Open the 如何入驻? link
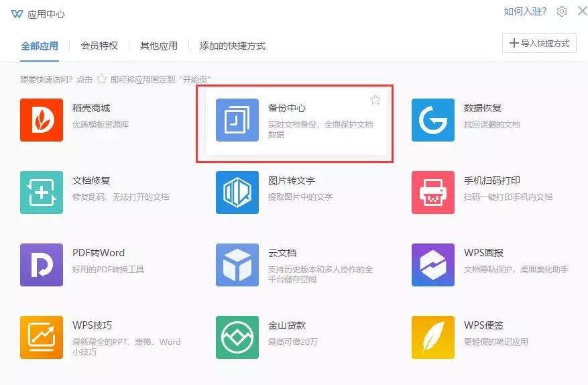Viewport: 588px width, 385px height. pos(525,11)
